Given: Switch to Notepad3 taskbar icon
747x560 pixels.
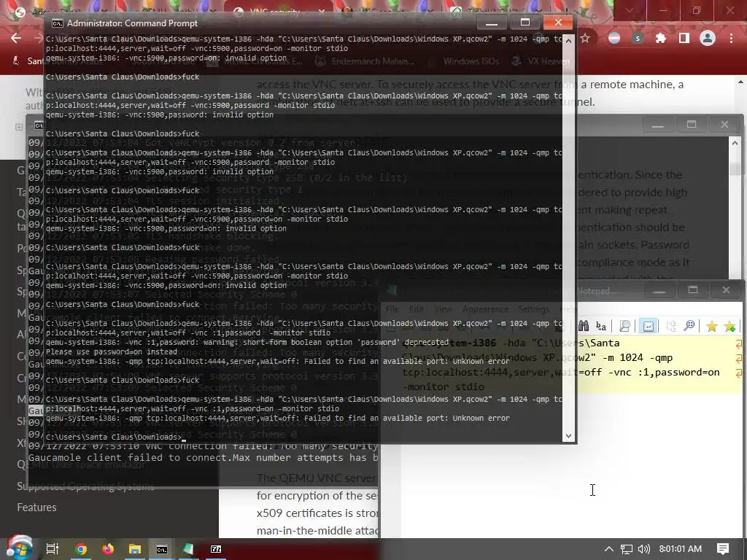Looking at the screenshot, I should tap(189, 549).
